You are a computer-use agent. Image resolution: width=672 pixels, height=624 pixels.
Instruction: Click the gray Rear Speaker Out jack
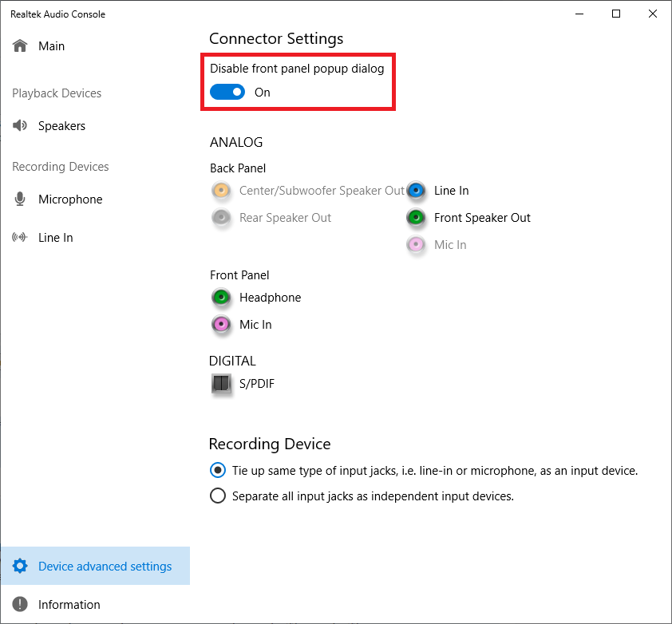pyautogui.click(x=221, y=218)
